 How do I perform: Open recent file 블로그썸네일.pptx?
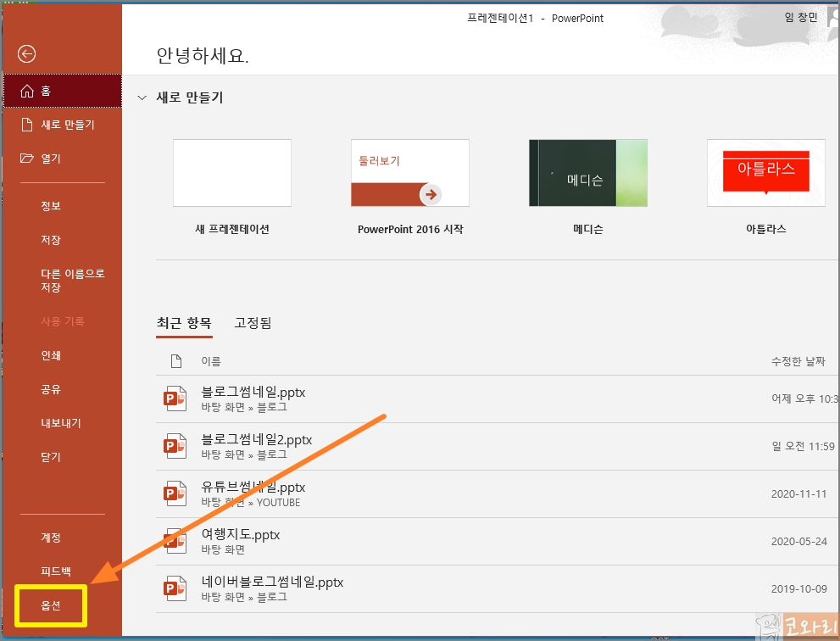(498, 399)
